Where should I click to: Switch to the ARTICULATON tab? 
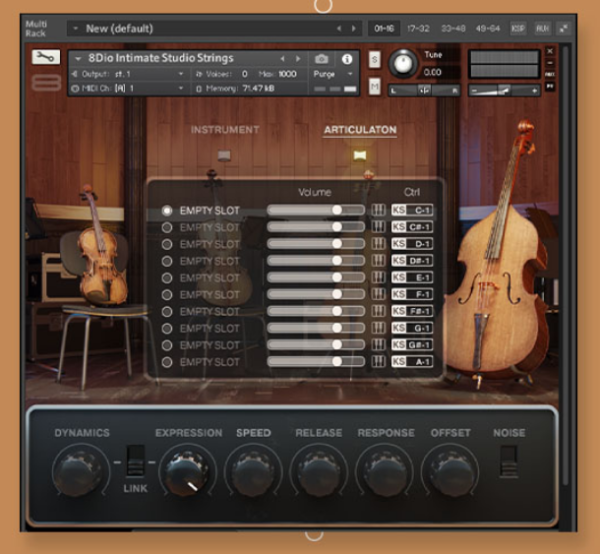click(359, 130)
